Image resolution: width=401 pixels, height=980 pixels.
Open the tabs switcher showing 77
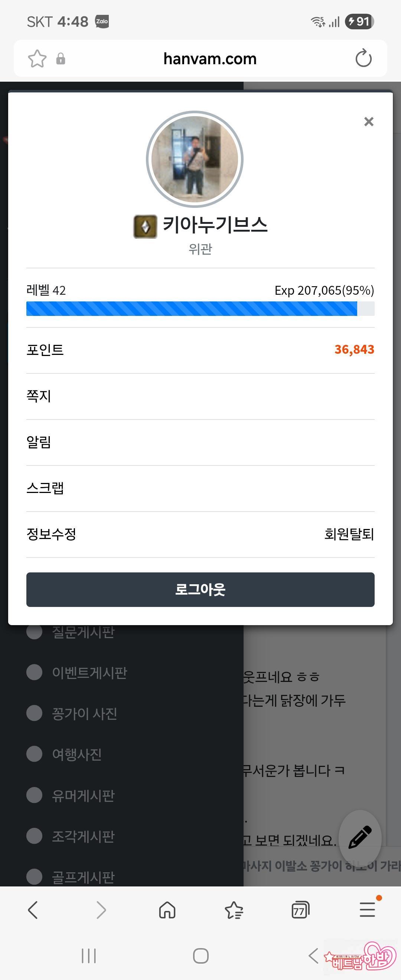(300, 910)
